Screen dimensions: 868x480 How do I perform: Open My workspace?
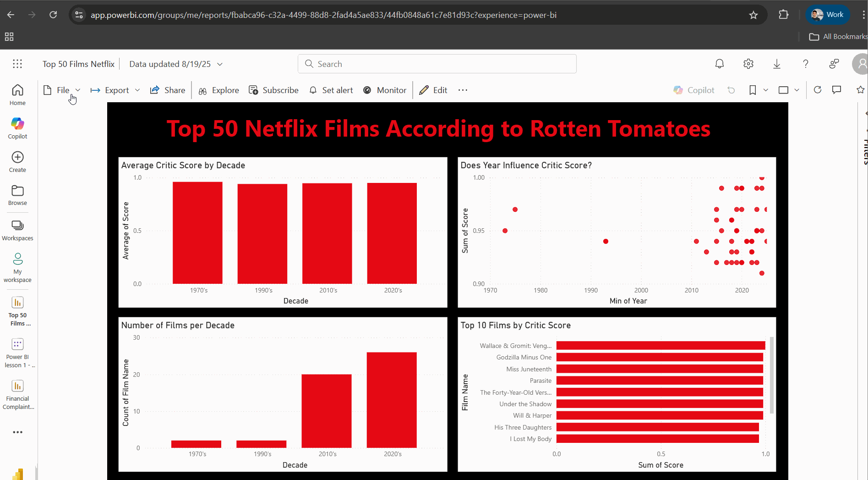click(x=17, y=268)
